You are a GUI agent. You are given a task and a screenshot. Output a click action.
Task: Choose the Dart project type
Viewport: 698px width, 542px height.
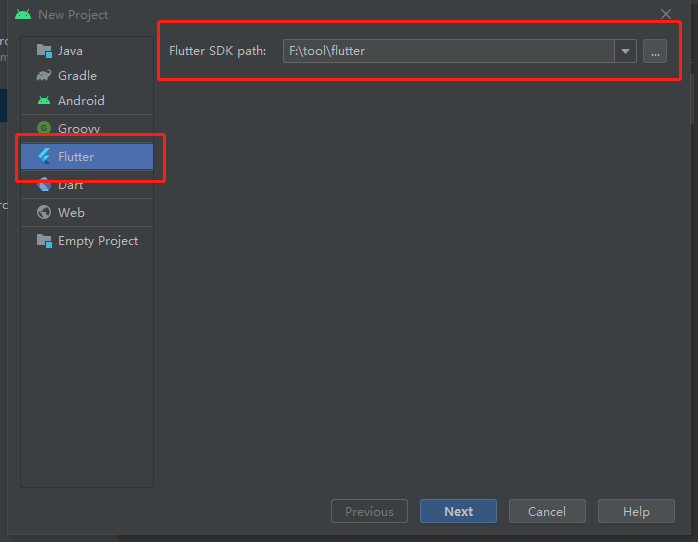pyautogui.click(x=87, y=184)
